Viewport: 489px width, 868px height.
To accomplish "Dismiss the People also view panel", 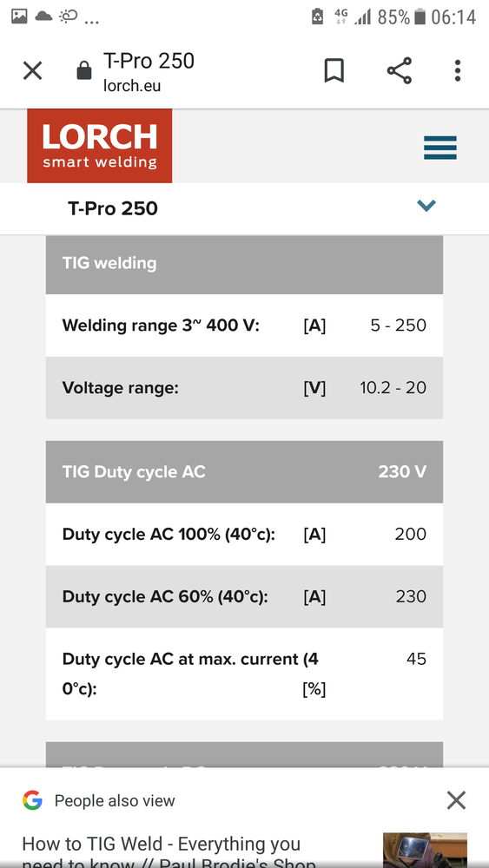I will [x=456, y=800].
